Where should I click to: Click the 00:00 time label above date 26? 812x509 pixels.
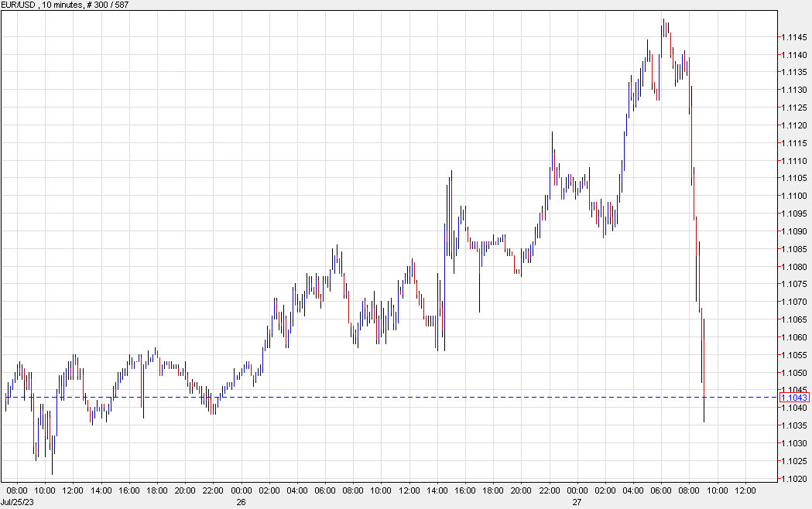click(242, 490)
